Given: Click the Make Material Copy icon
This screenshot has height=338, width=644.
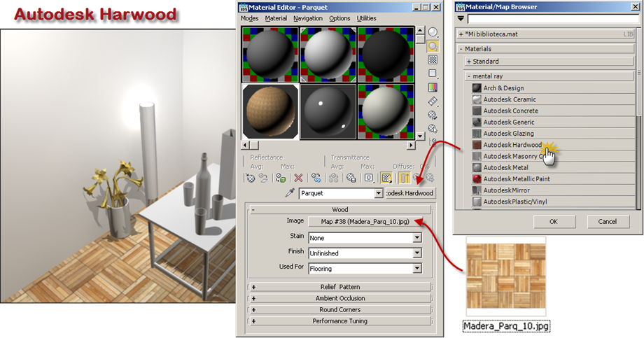Looking at the screenshot, I should (316, 178).
